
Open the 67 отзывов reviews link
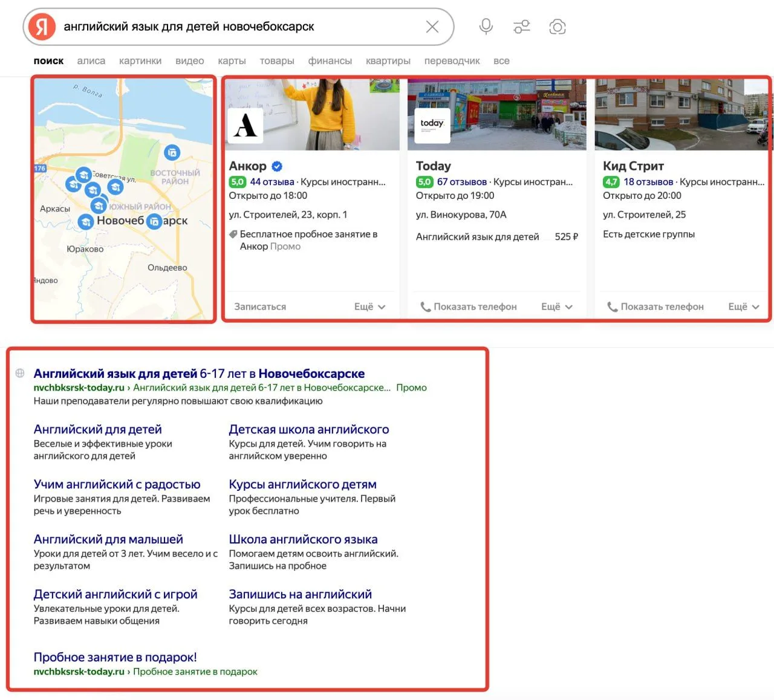tap(462, 181)
